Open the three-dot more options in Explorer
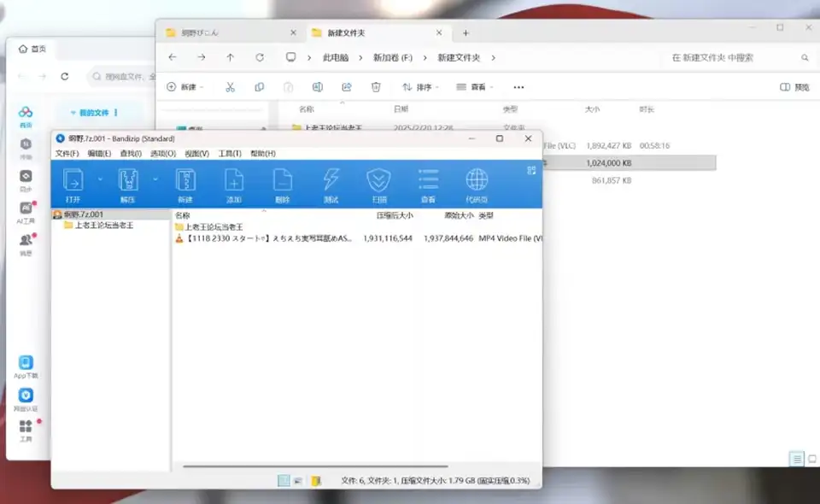 [518, 87]
